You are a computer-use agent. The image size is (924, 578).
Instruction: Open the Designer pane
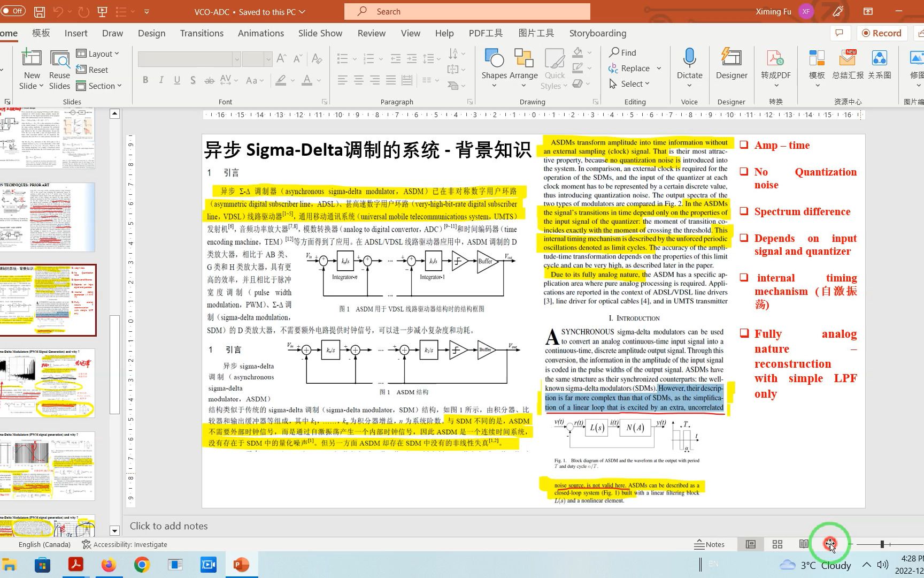731,63
